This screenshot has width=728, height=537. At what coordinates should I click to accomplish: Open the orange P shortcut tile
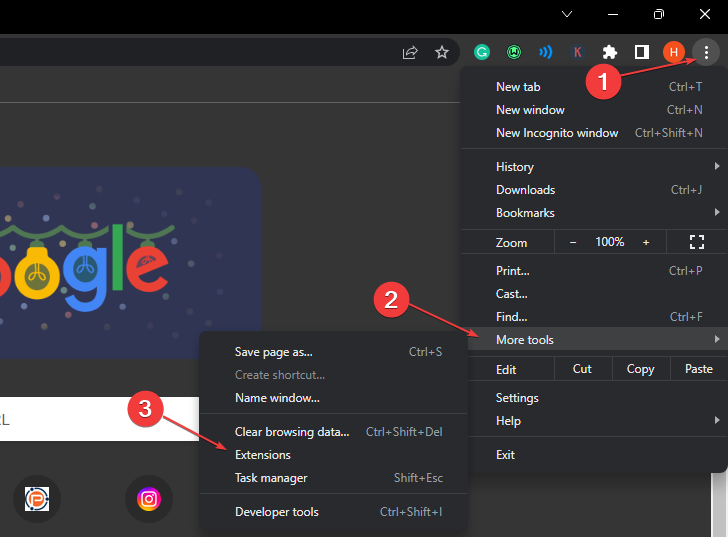click(x=37, y=499)
